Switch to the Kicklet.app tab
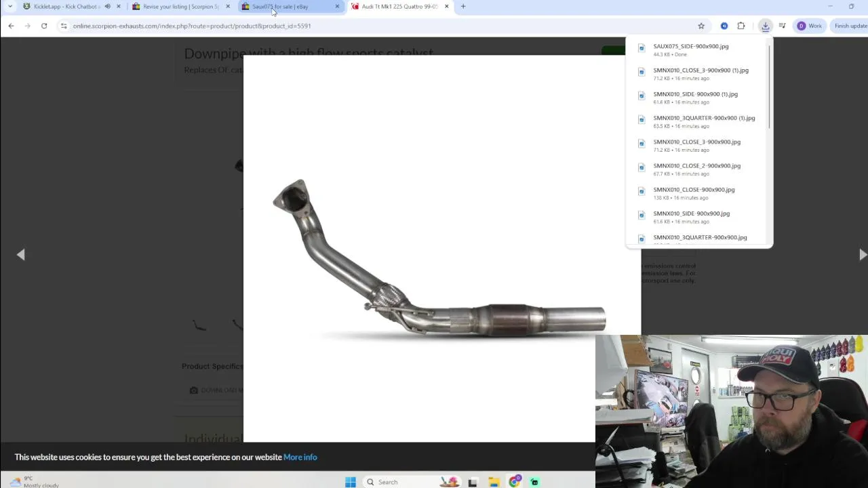Viewport: 868px width, 488px height. (66, 7)
